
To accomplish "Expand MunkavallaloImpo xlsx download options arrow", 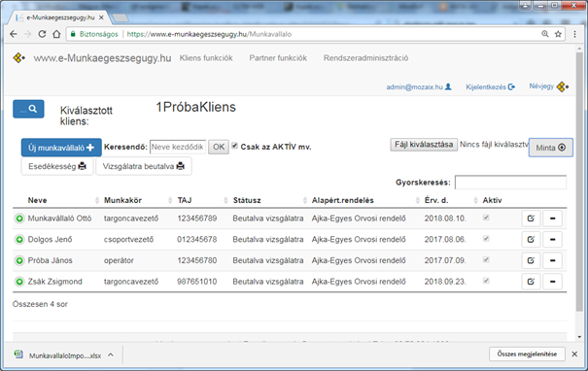I will pos(111,354).
